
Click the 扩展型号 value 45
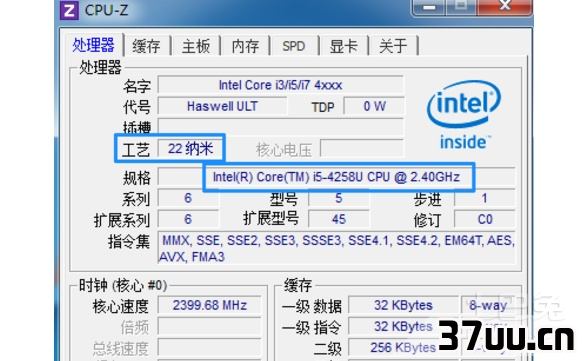point(339,219)
